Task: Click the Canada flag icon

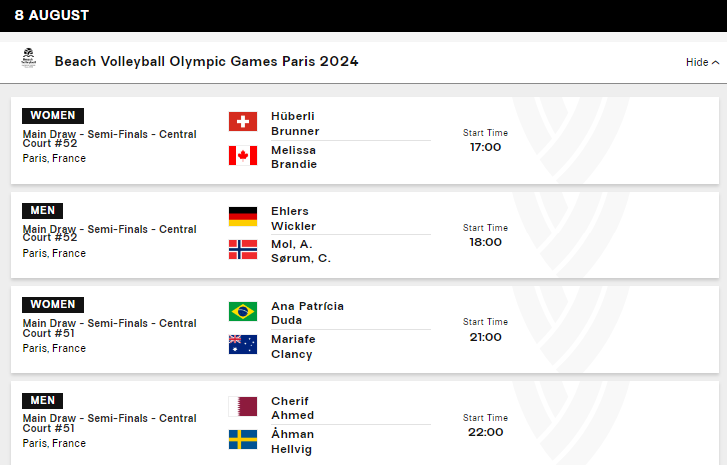Action: point(243,155)
